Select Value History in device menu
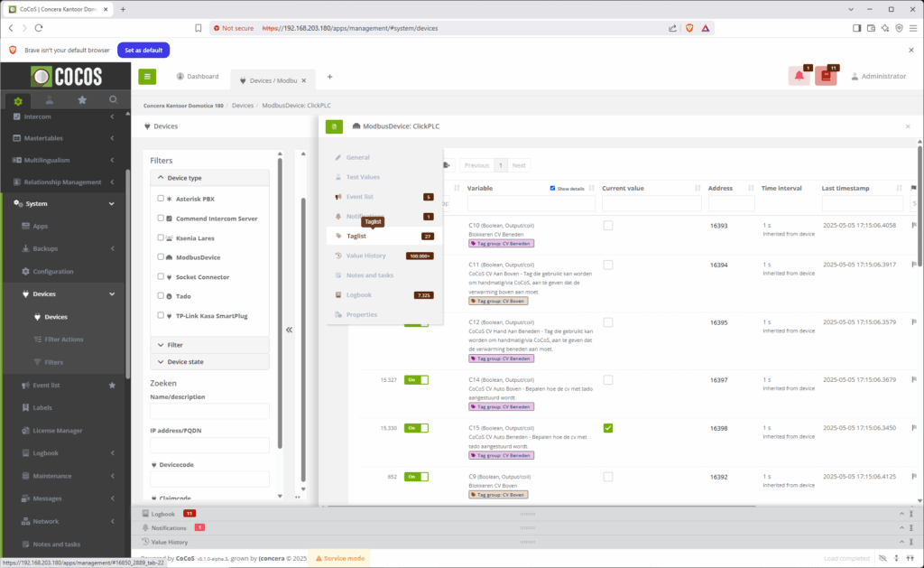Image resolution: width=924 pixels, height=568 pixels. tap(367, 256)
